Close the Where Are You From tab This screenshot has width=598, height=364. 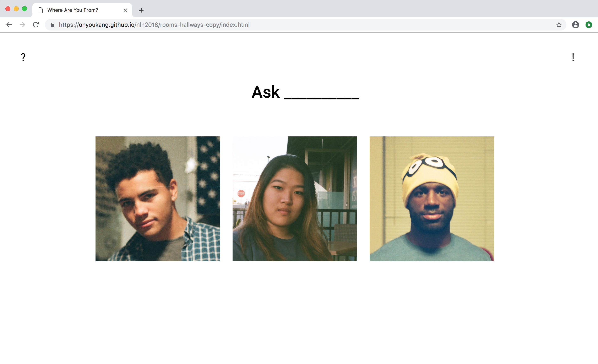[x=125, y=10]
